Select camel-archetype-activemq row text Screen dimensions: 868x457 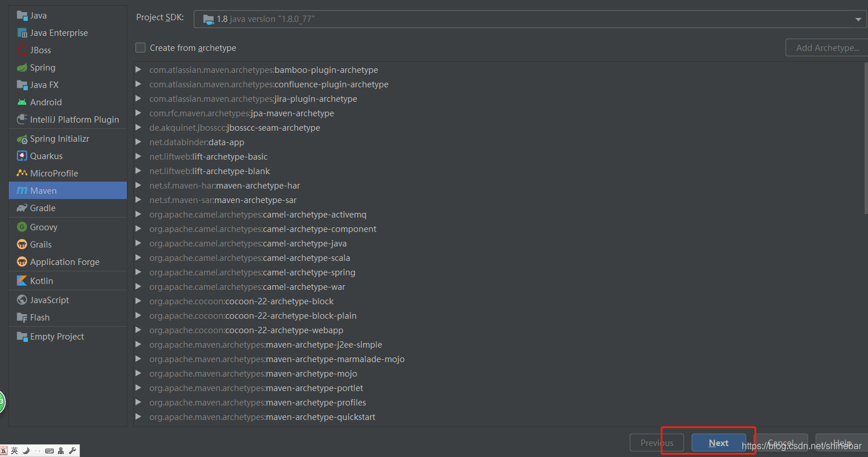pos(258,215)
